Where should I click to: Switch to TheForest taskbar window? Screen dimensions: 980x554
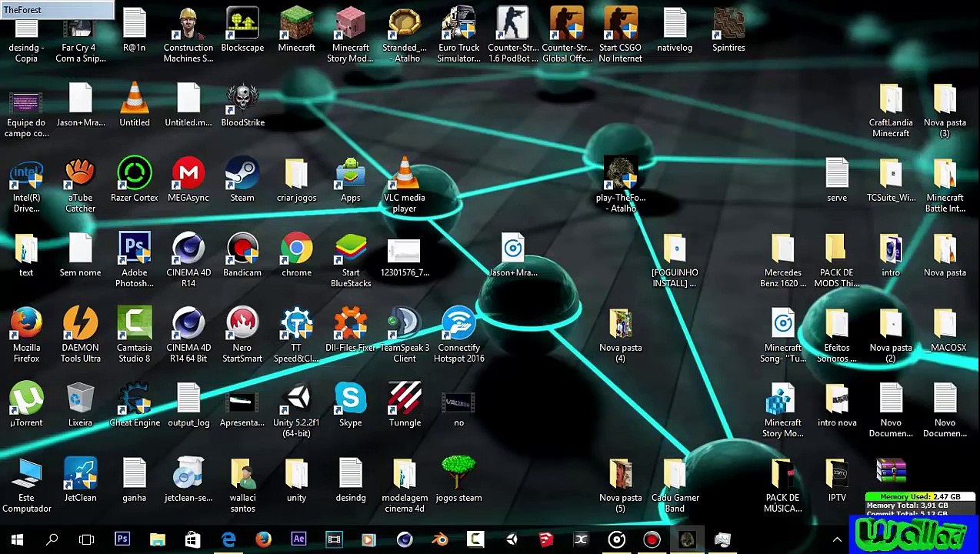687,540
